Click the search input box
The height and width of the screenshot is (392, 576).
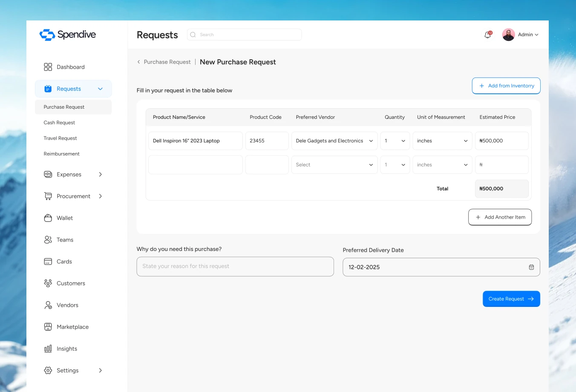[244, 35]
